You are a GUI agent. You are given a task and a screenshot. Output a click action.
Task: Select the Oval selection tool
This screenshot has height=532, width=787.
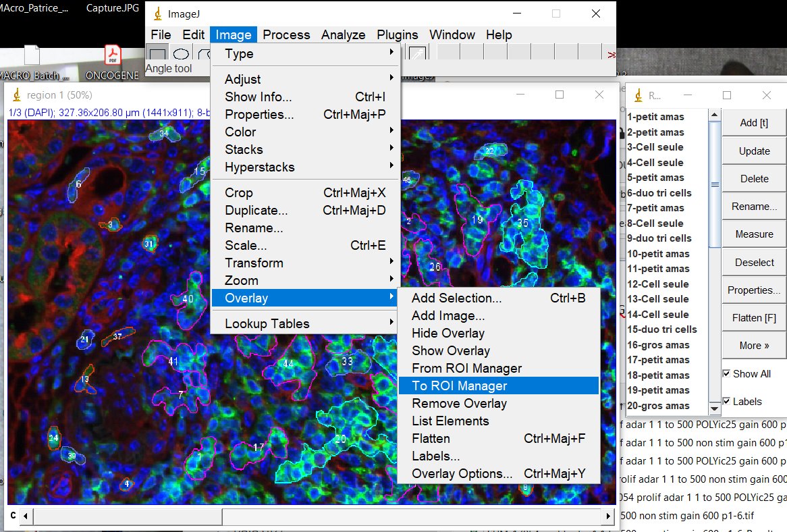coord(180,53)
